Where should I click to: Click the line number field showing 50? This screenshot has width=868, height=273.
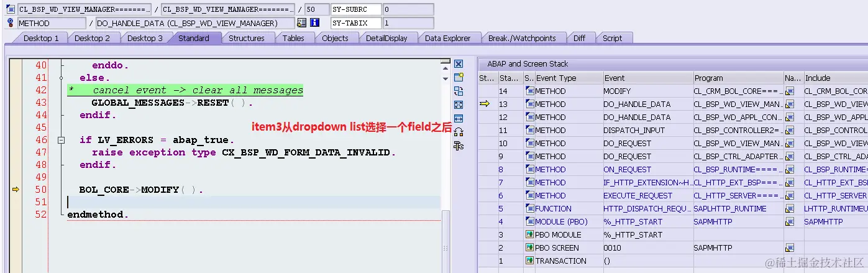[317, 9]
